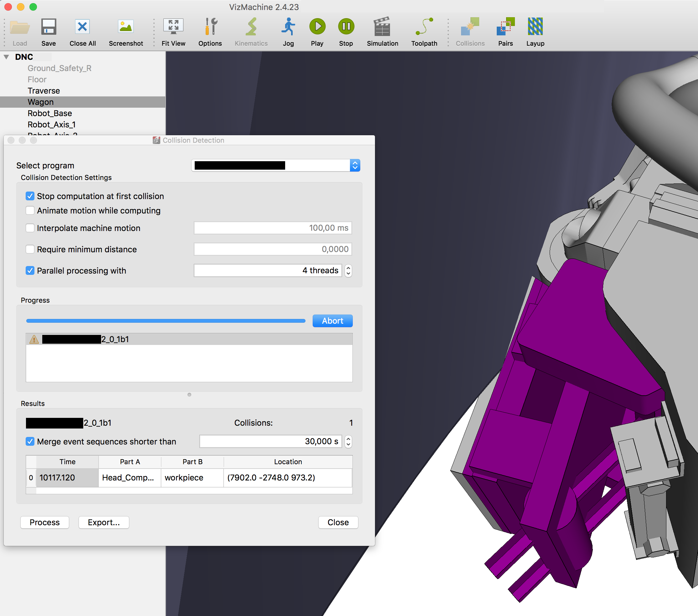The image size is (698, 616).
Task: Enable Animate motion while computing
Action: pos(30,210)
